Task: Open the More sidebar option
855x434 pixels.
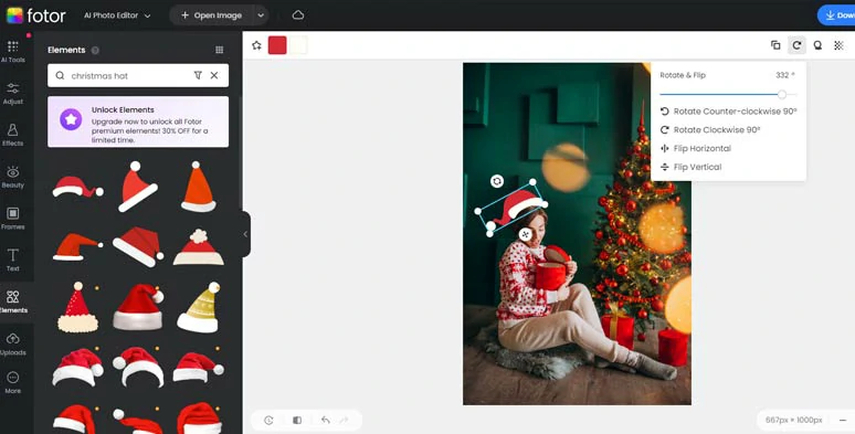Action: click(13, 382)
